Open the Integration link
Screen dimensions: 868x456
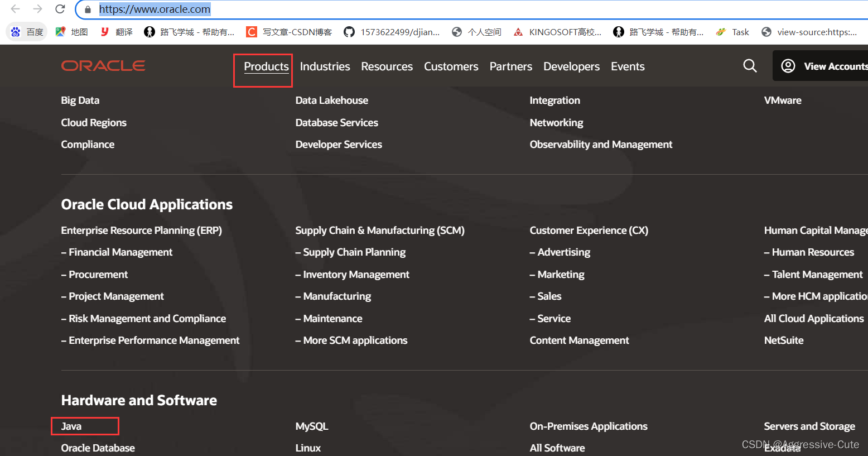pyautogui.click(x=554, y=100)
